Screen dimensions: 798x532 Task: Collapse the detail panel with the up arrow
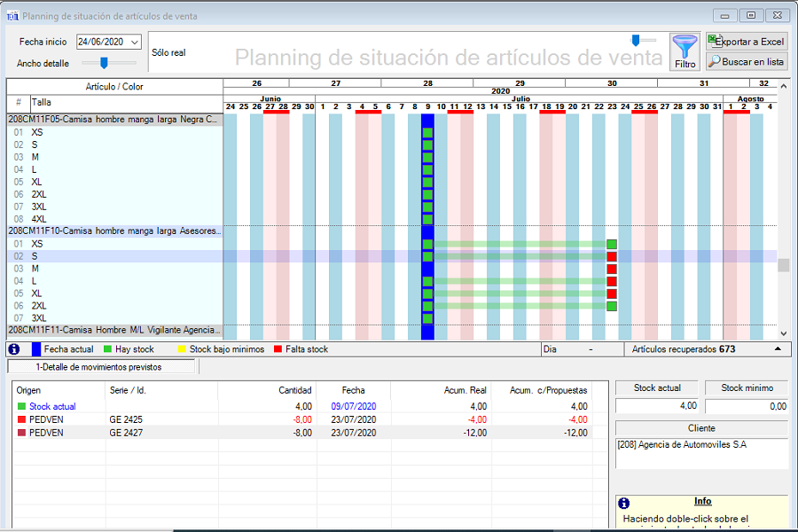tap(778, 349)
